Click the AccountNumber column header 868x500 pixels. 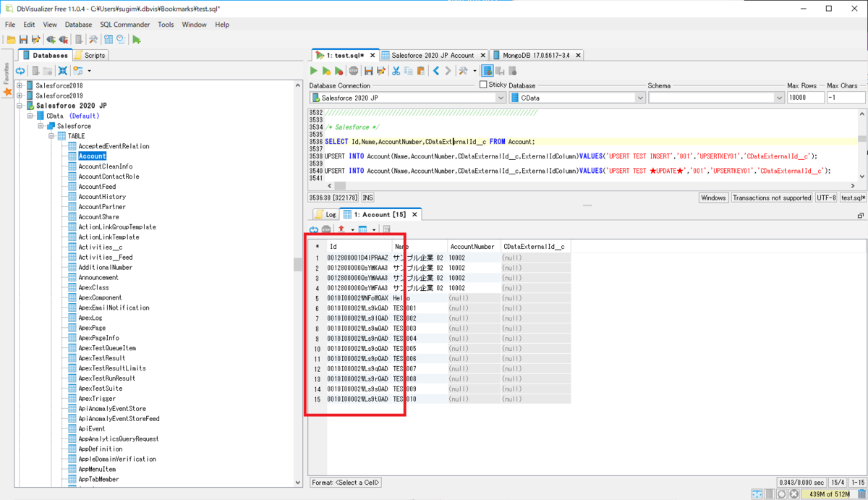pos(474,247)
